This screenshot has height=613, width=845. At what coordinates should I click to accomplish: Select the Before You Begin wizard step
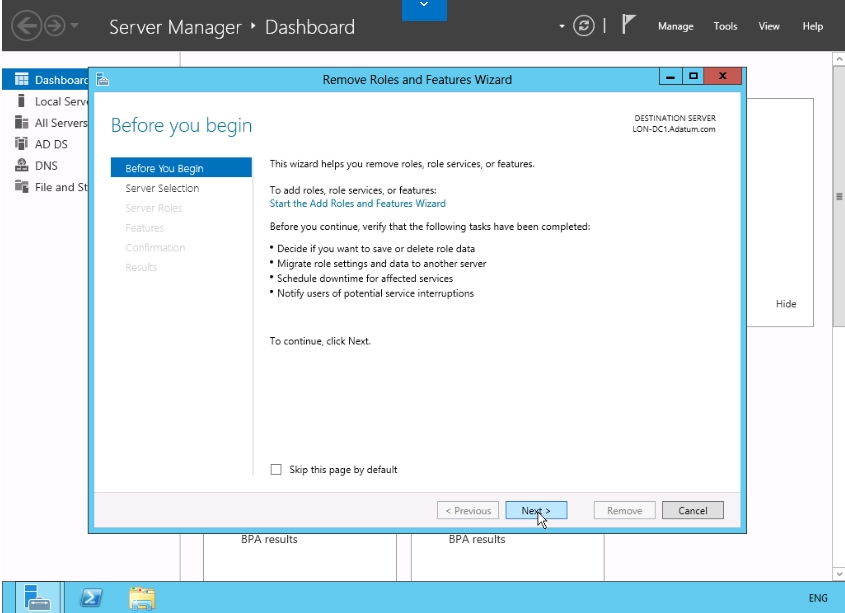pyautogui.click(x=181, y=168)
